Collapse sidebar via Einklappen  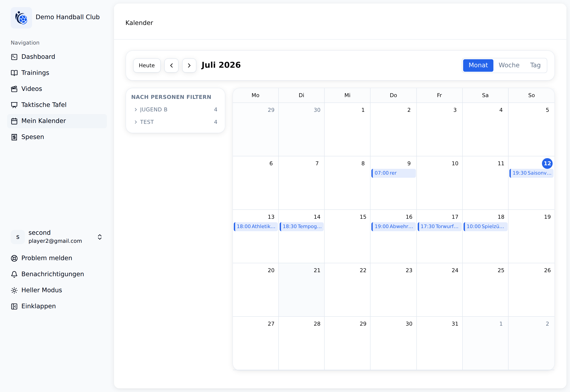[57, 306]
